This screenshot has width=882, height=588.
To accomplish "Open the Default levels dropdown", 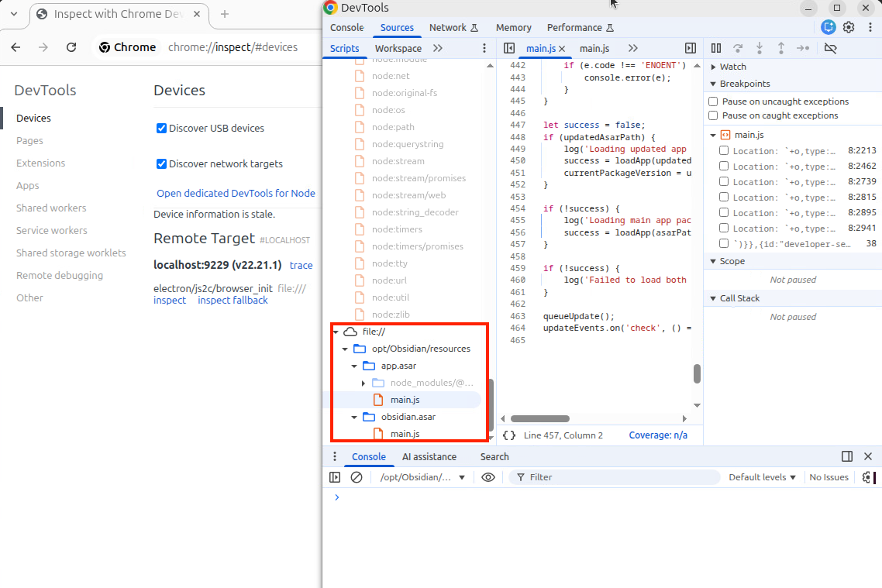I will [x=762, y=477].
